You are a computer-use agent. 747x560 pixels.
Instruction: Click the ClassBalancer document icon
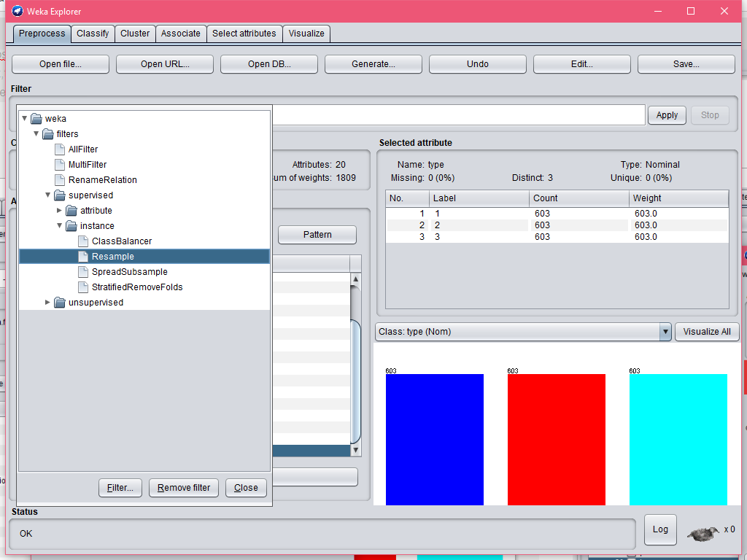83,241
